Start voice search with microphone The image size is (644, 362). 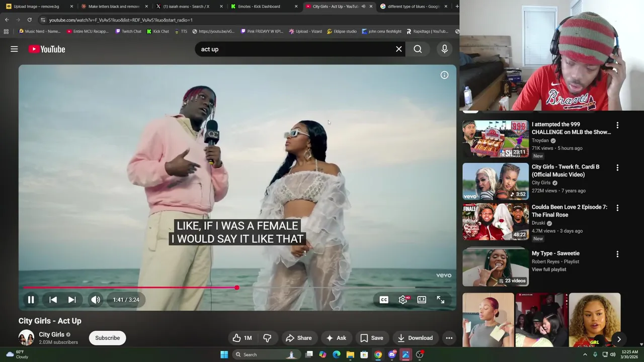(444, 49)
